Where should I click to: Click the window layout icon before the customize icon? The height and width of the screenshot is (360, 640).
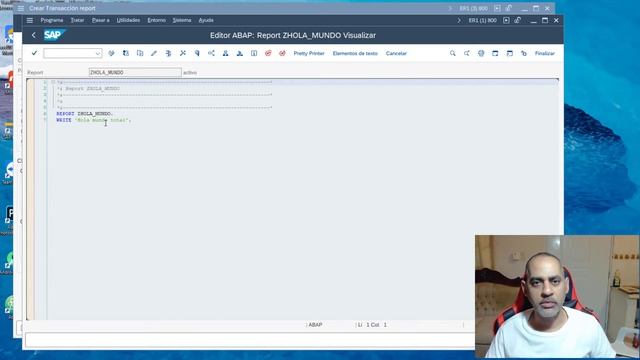[x=509, y=53]
